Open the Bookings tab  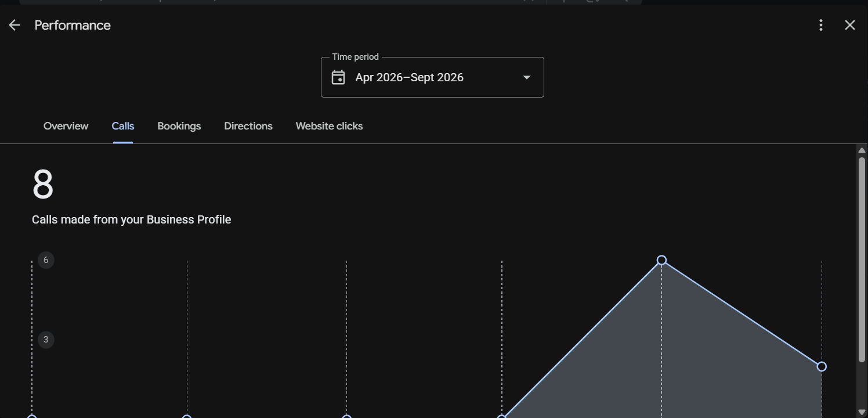click(179, 126)
